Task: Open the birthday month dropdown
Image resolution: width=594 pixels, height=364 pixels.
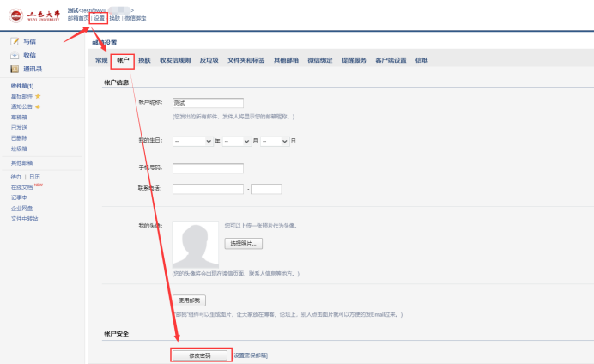Action: pyautogui.click(x=236, y=141)
